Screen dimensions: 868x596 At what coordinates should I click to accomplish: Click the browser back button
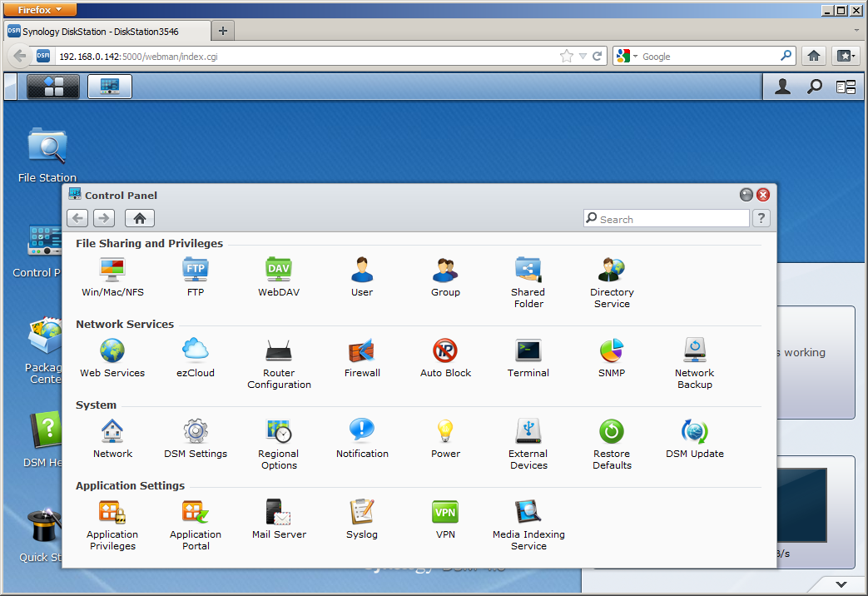tap(20, 56)
